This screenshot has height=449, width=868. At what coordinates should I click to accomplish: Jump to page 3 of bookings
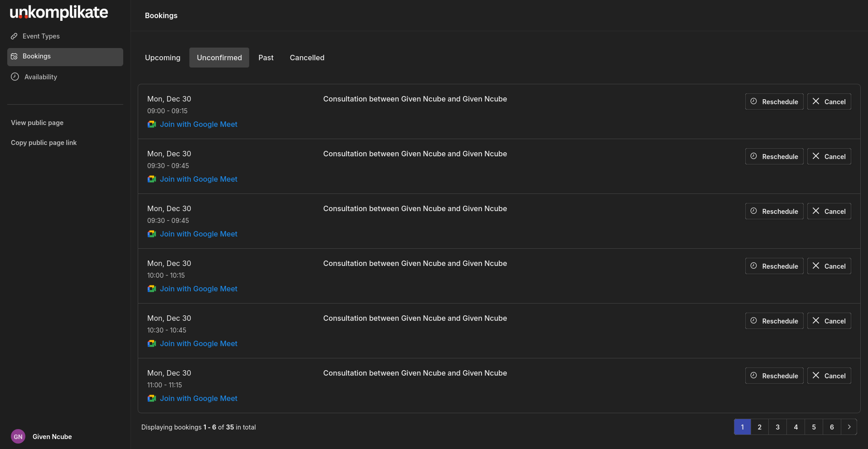pos(778,427)
